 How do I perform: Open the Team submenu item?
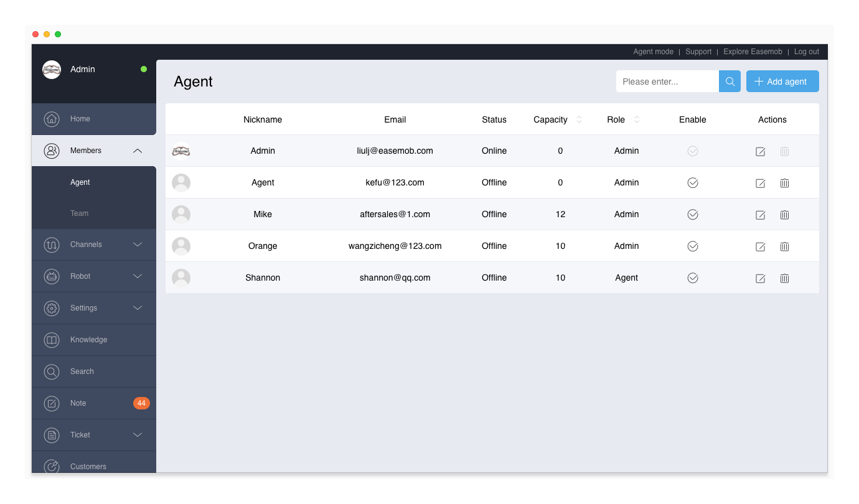94,213
